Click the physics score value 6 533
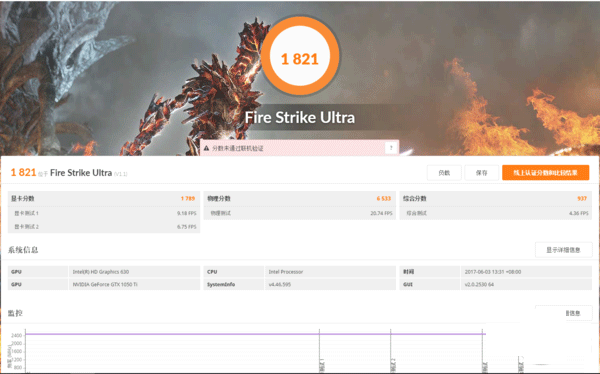This screenshot has width=600, height=374. [x=384, y=198]
